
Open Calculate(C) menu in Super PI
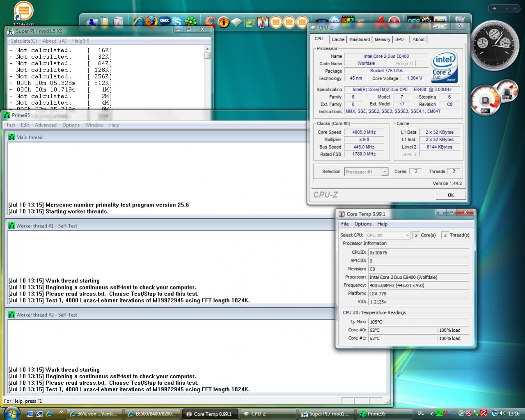[x=23, y=41]
